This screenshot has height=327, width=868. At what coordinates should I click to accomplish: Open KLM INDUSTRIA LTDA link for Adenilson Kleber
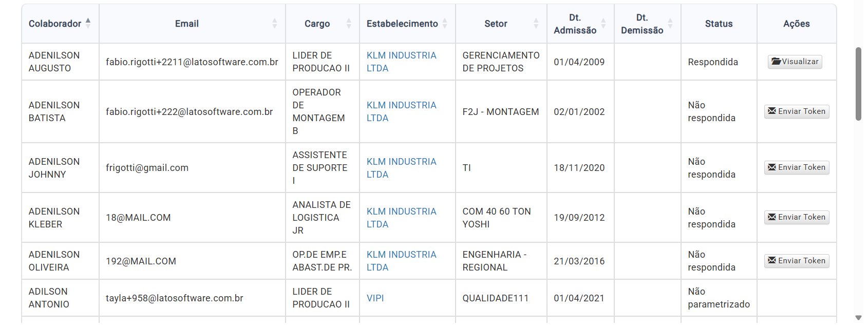pyautogui.click(x=401, y=218)
